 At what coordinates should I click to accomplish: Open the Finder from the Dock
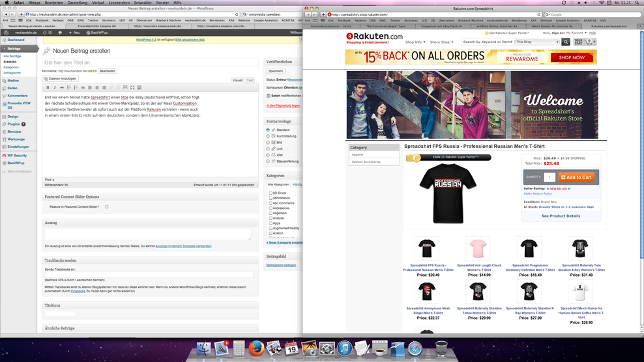[x=203, y=348]
